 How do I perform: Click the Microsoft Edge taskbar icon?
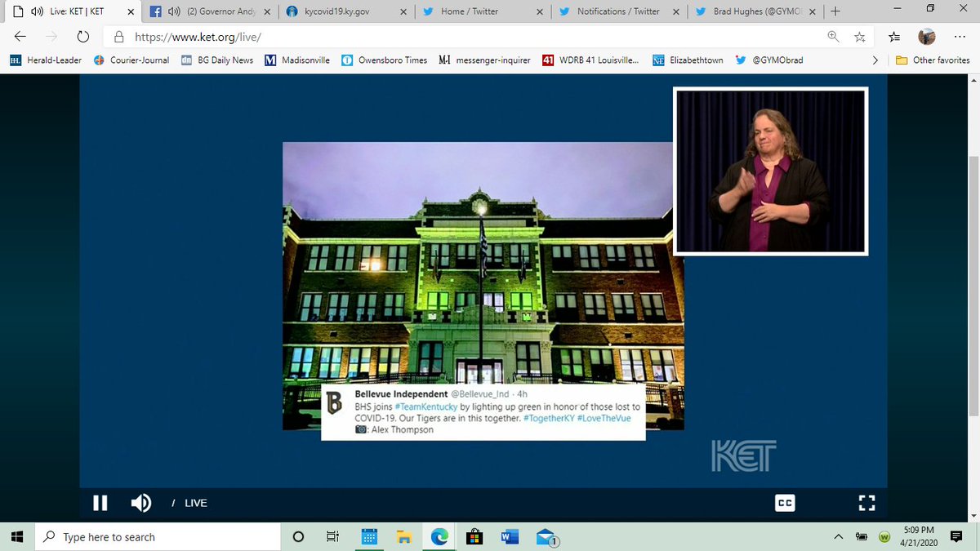[x=439, y=536]
